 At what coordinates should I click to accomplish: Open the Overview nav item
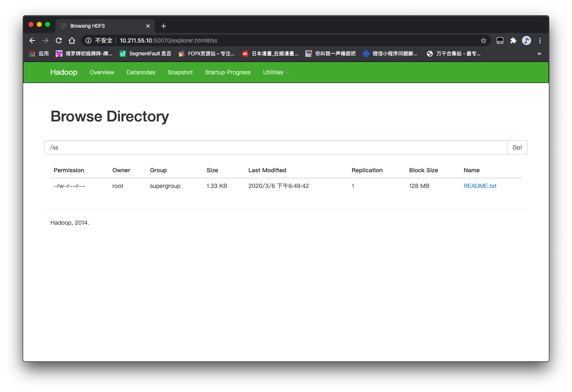pyautogui.click(x=102, y=72)
